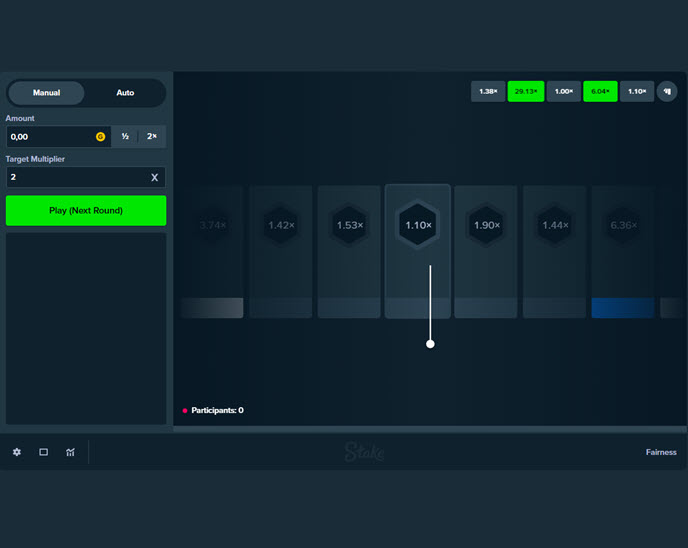Viewport: 688px width, 548px height.
Task: Switch to Auto betting mode
Action: click(125, 93)
